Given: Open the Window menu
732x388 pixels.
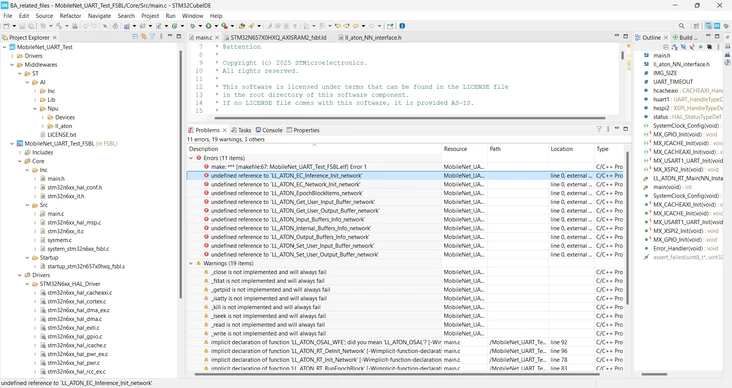Looking at the screenshot, I should coord(192,15).
